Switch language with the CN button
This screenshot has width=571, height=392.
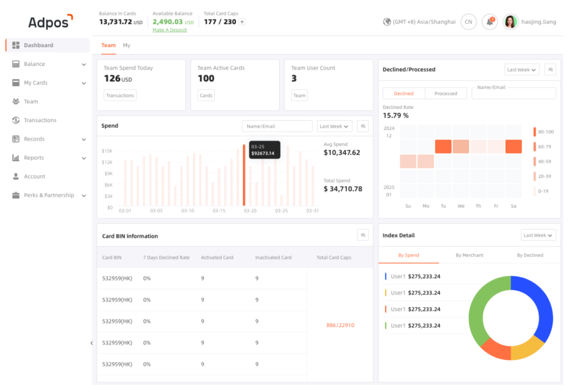(469, 22)
